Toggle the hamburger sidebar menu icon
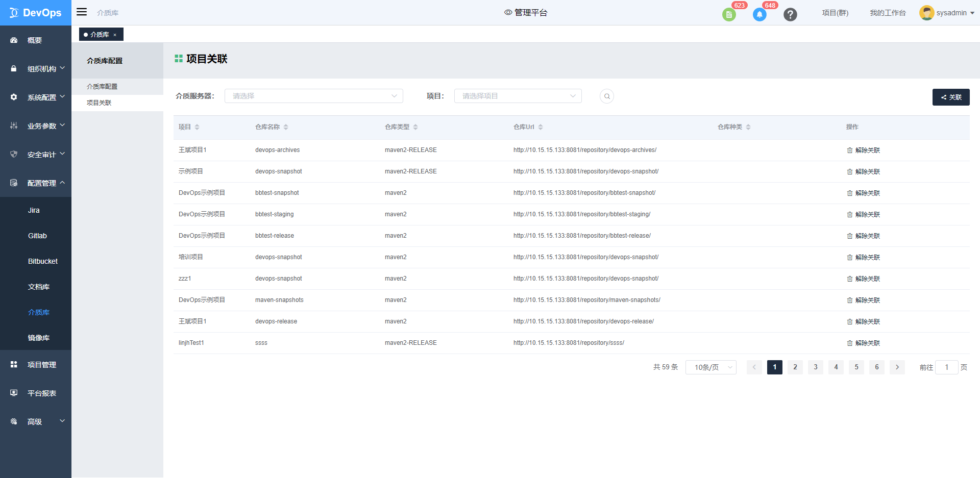The width and height of the screenshot is (980, 478). coord(82,12)
